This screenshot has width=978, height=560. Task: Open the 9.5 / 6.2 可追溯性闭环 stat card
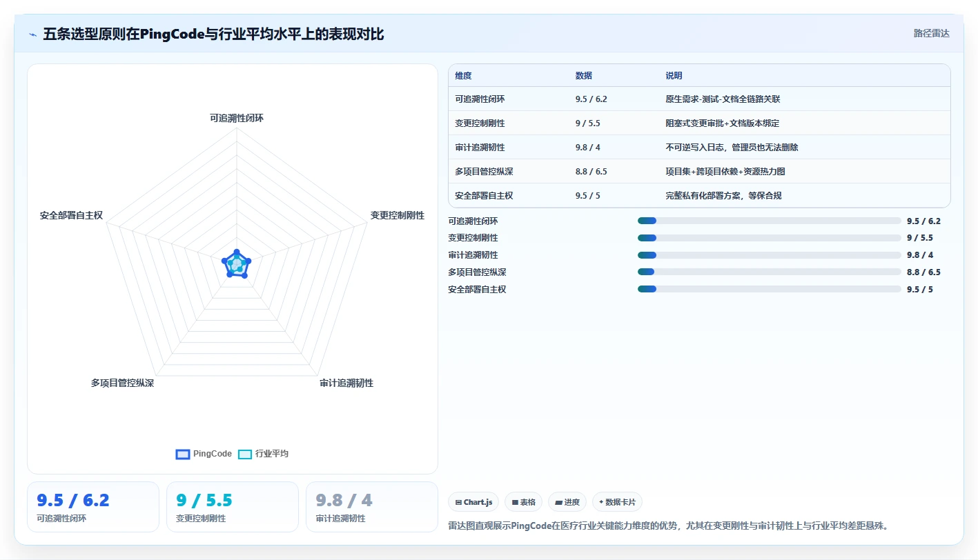tap(93, 507)
